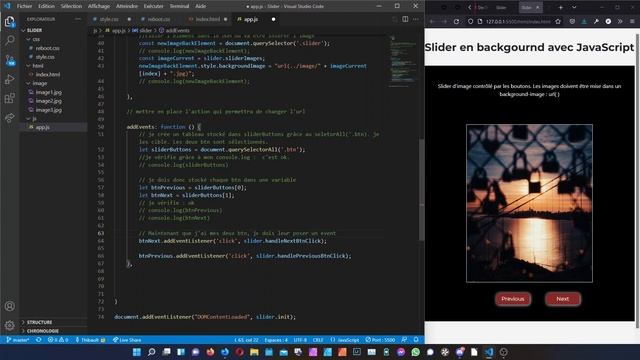The image size is (640, 360).
Task: Switch to the style.css editor tab
Action: tap(111, 19)
